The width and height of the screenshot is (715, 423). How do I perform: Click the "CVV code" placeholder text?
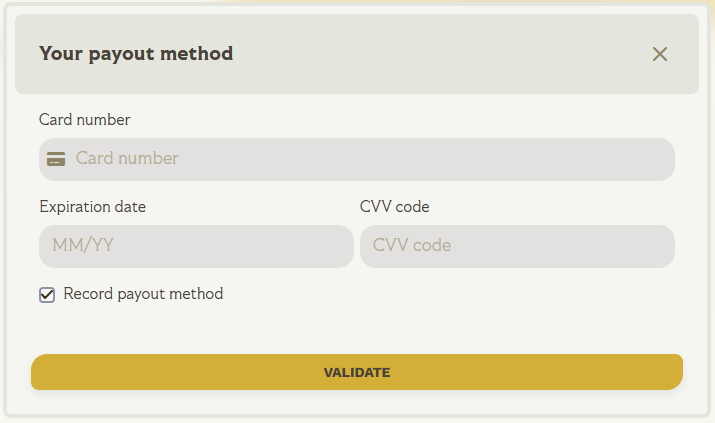click(412, 246)
